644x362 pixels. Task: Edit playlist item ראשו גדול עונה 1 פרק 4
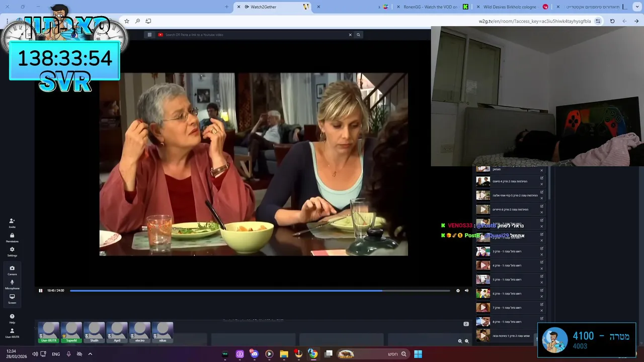[542, 262]
